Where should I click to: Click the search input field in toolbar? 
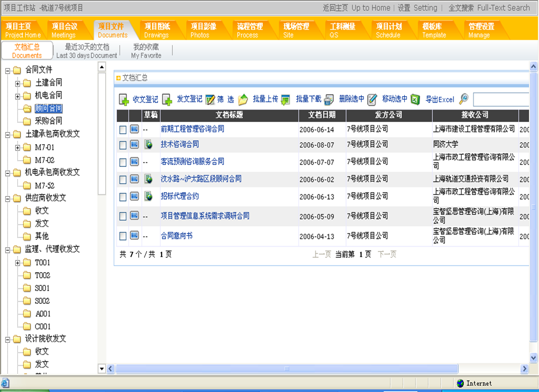tap(501, 99)
